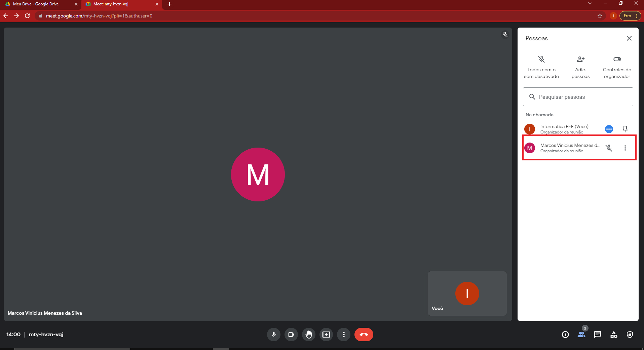
Task: Mute all via Todos com o som desativado
Action: tap(541, 67)
